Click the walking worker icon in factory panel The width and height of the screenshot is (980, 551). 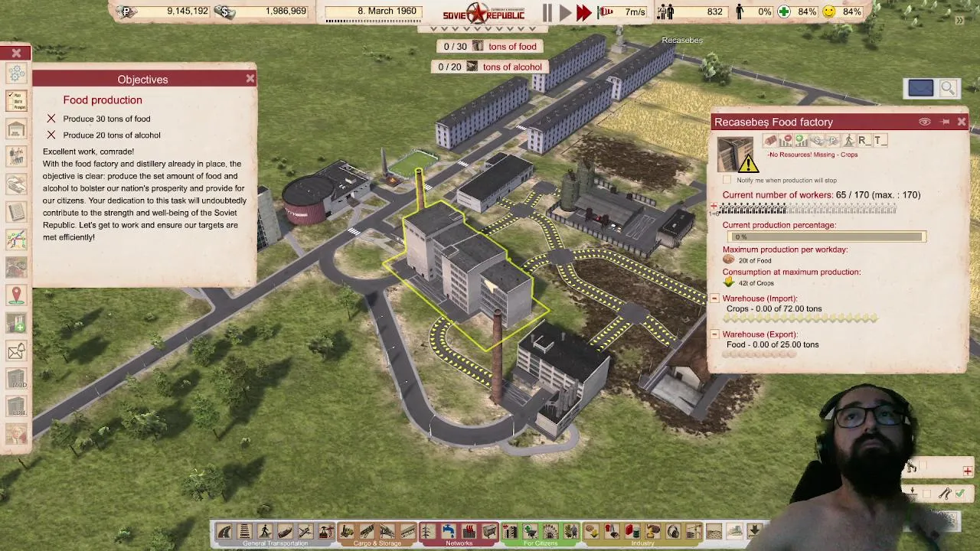coord(848,140)
